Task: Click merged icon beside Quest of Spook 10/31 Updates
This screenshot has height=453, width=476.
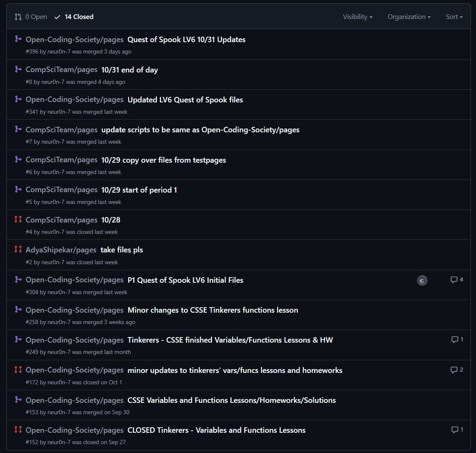Action: click(x=18, y=39)
